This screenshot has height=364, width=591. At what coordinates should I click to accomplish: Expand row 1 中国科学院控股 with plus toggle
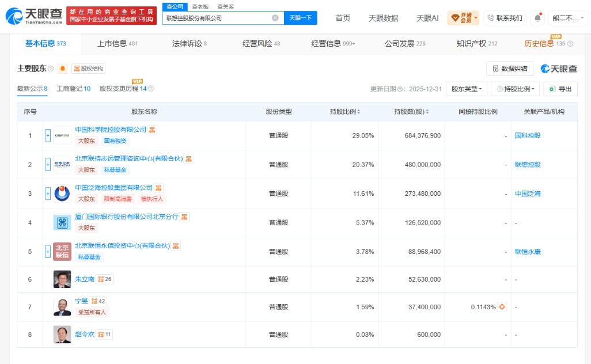point(48,136)
